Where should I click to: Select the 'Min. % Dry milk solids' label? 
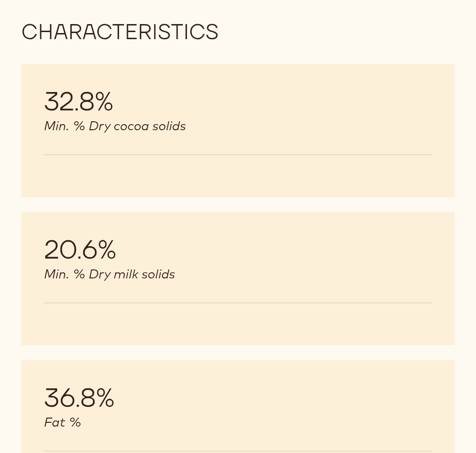coord(110,274)
